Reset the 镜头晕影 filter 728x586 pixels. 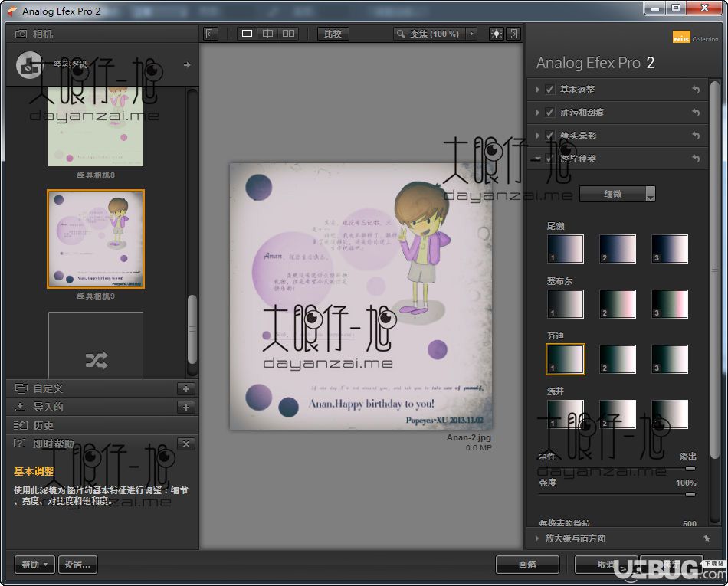696,136
